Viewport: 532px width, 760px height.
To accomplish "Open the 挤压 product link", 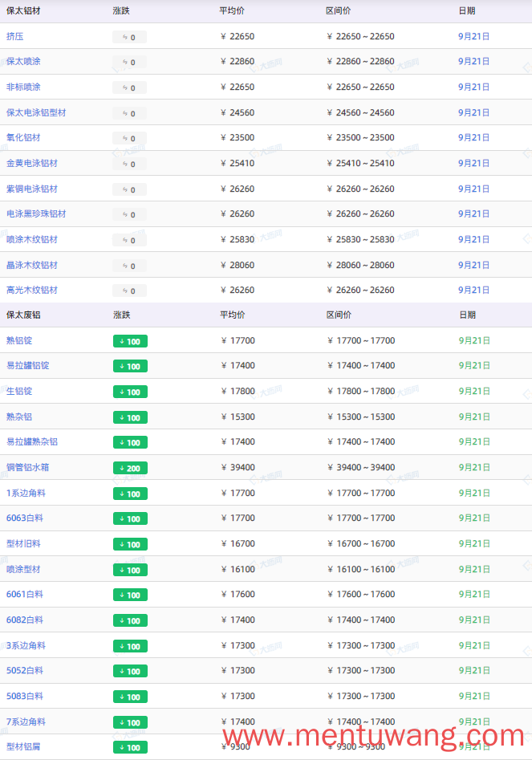I will click(x=15, y=36).
